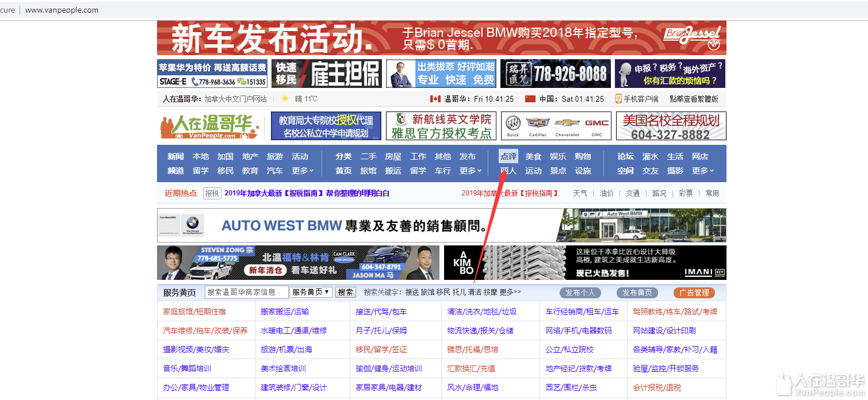
Task: Open the 服务黄页 search category dropdown
Action: (x=311, y=292)
